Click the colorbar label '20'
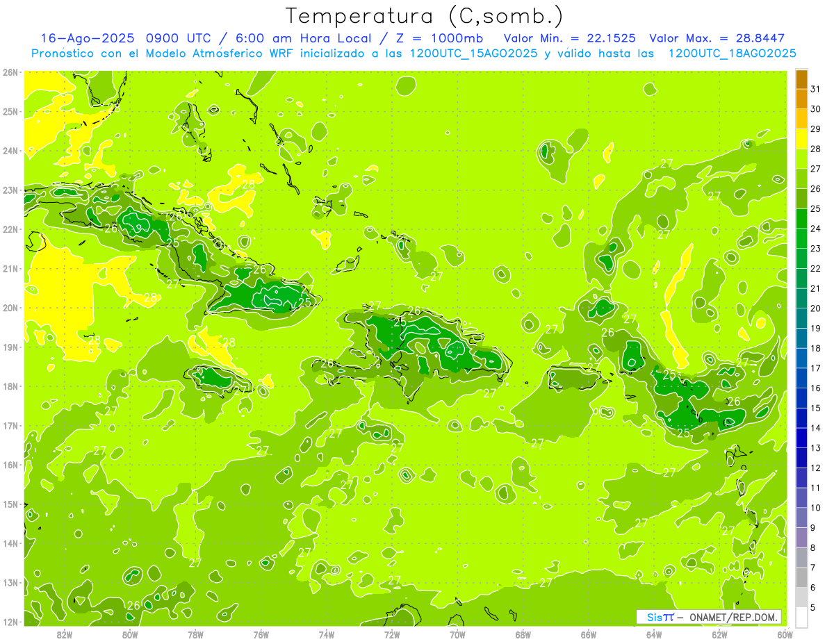The width and height of the screenshot is (834, 644). pyautogui.click(x=816, y=308)
